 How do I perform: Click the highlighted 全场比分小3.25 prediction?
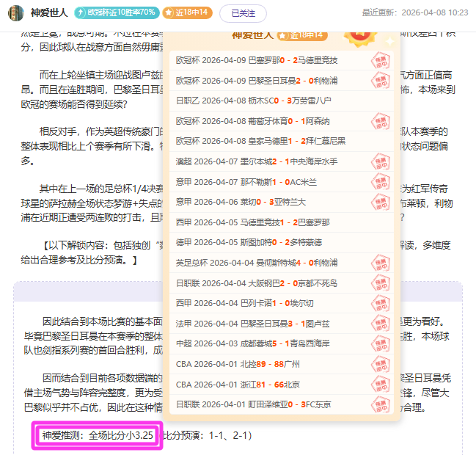click(x=97, y=435)
